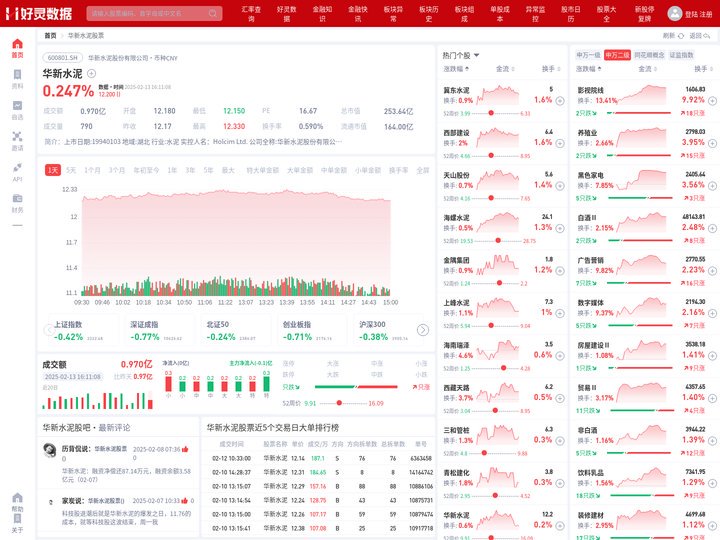Open the 板块异常 top menu
Image resolution: width=720 pixels, height=540 pixels.
(x=393, y=14)
